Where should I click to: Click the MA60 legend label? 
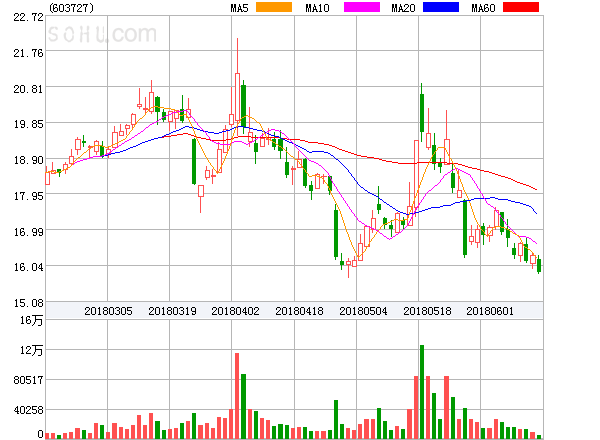click(483, 8)
